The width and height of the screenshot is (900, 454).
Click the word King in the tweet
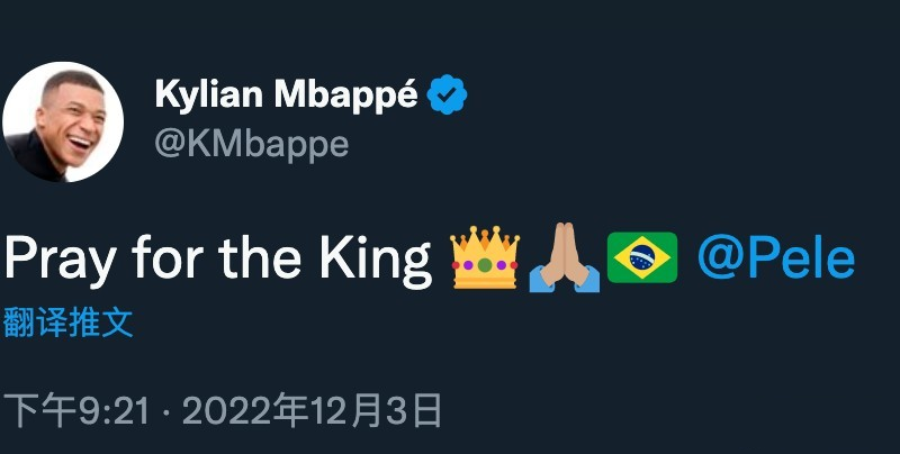pyautogui.click(x=373, y=258)
